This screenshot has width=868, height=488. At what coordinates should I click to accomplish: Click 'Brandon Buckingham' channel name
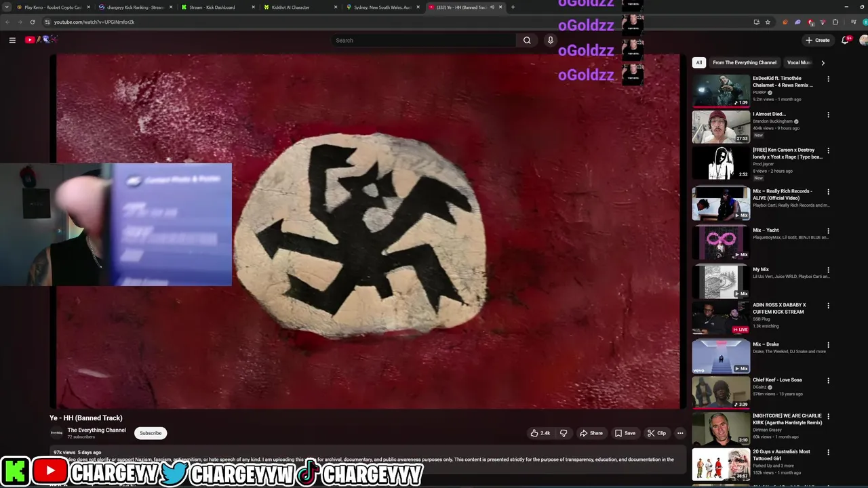coord(772,121)
